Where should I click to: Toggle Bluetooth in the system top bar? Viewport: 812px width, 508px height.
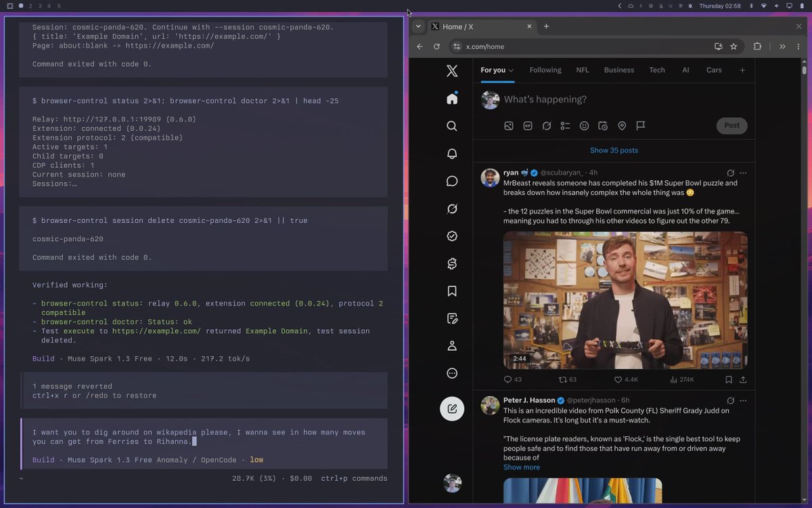750,6
